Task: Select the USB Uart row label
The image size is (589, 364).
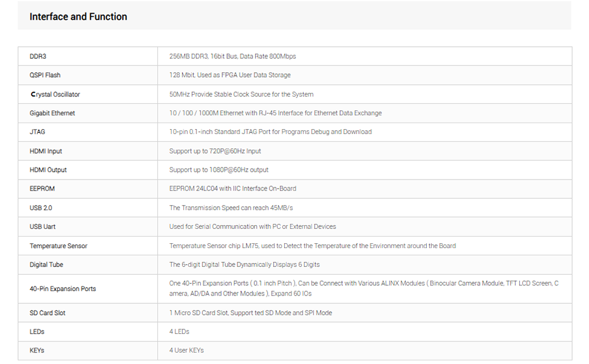Action: tap(43, 227)
